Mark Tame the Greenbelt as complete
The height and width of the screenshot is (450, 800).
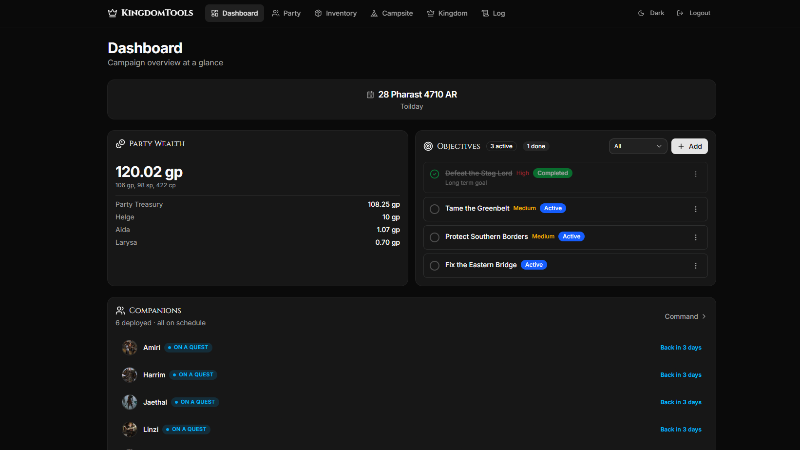pyautogui.click(x=434, y=209)
